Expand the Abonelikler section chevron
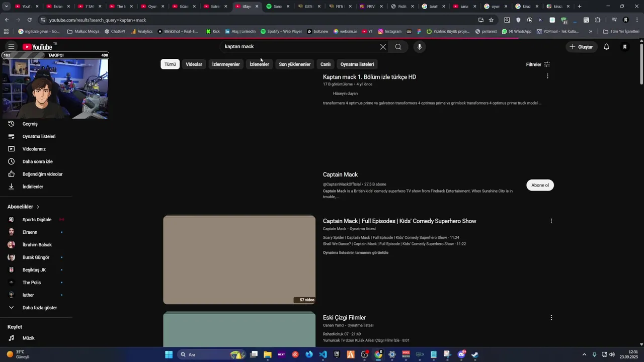Screen dimensions: 644x362 [x=38, y=207]
